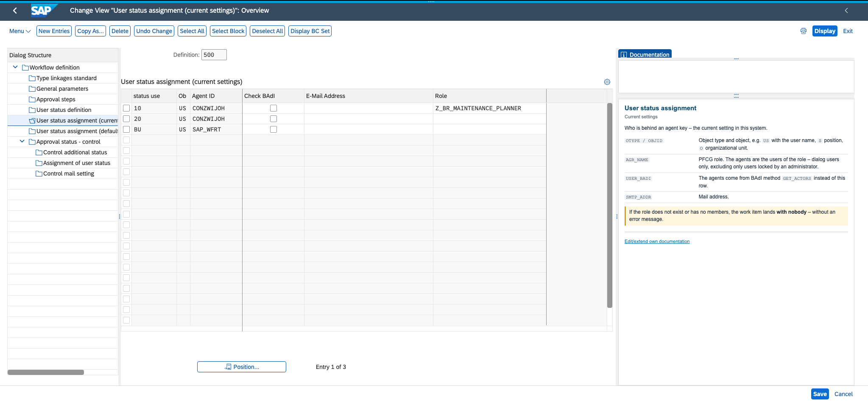Click Select Block button
868x402 pixels.
(x=228, y=31)
